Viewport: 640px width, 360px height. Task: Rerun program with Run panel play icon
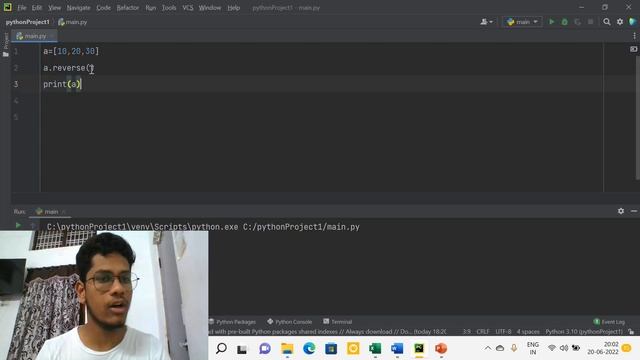[18, 225]
